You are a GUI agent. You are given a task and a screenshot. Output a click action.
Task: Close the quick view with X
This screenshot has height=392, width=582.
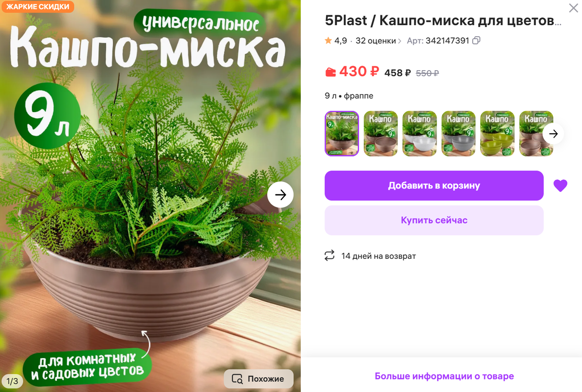[573, 8]
